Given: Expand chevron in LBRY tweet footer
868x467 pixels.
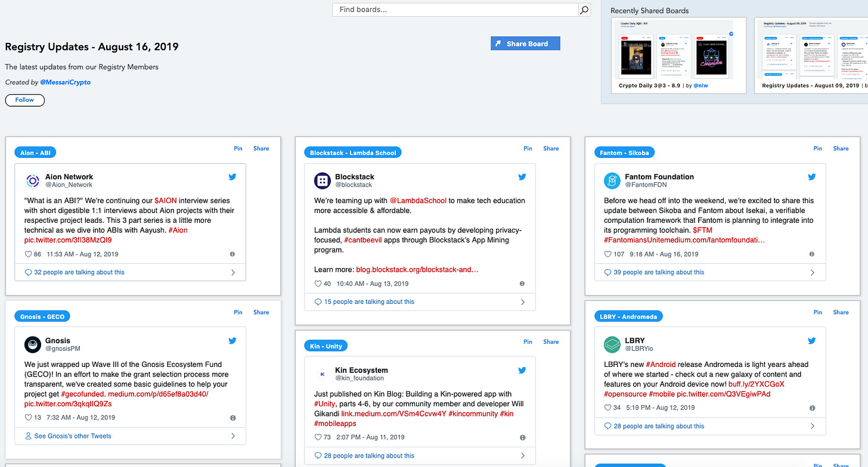Looking at the screenshot, I should click(x=813, y=426).
